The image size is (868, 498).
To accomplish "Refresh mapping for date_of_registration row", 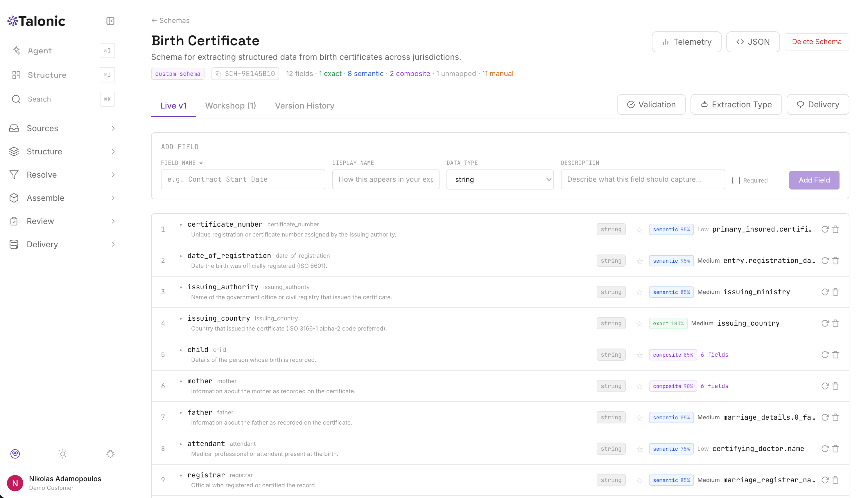I will tap(825, 261).
